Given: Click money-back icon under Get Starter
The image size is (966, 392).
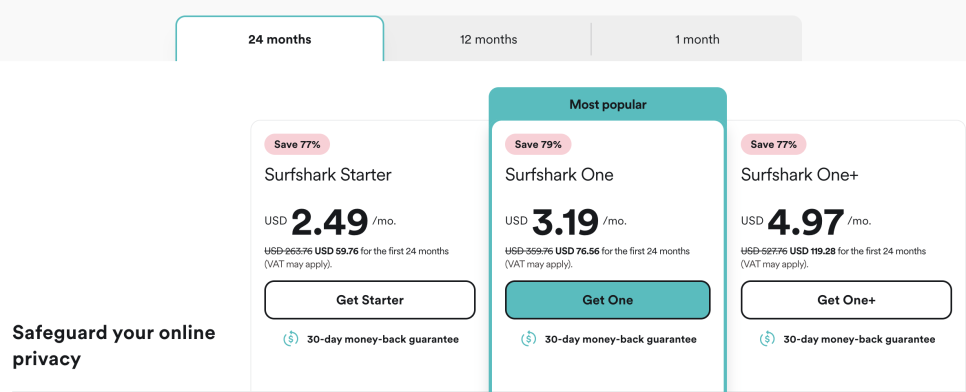Looking at the screenshot, I should point(291,339).
